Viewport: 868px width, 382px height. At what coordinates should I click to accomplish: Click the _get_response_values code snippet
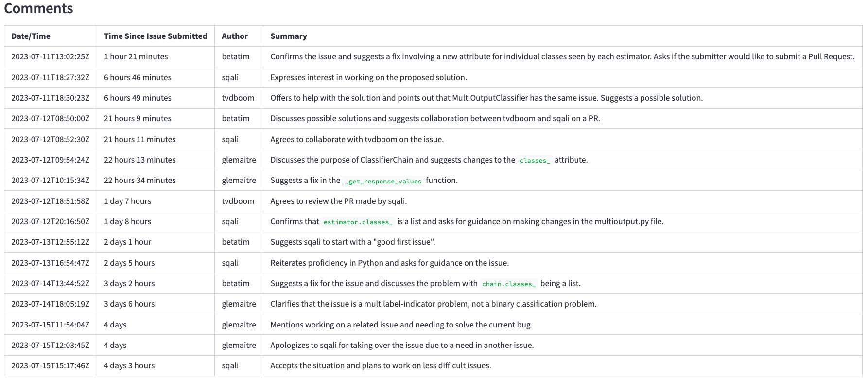383,181
